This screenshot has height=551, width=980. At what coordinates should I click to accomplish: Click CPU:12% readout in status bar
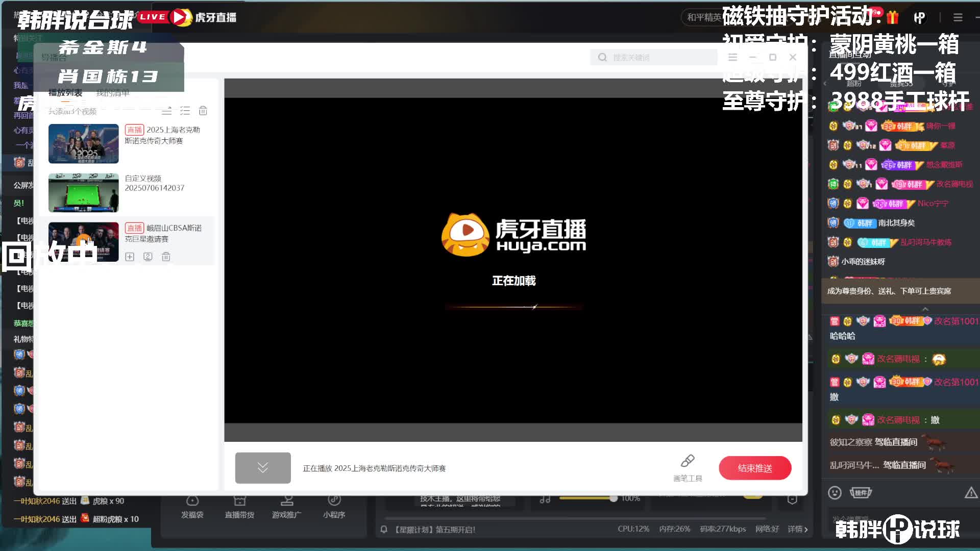(633, 529)
